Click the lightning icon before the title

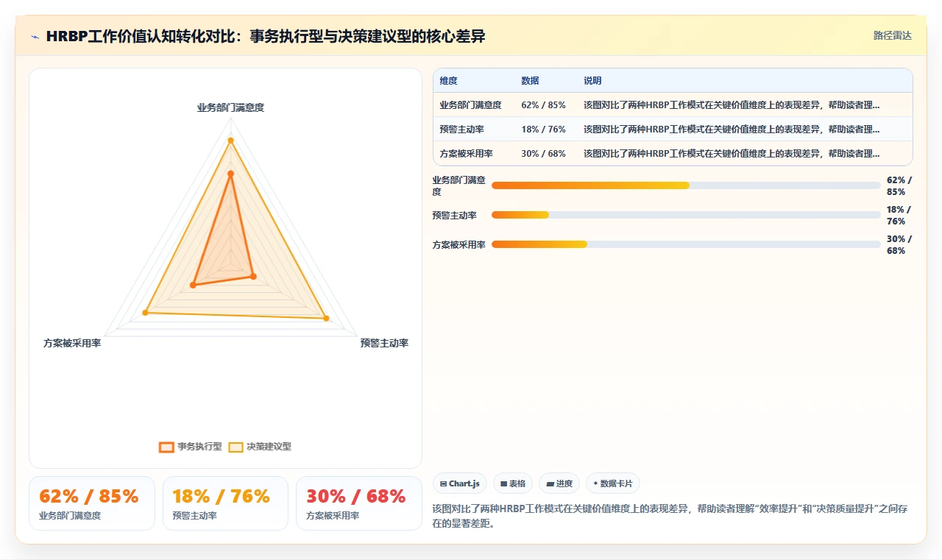pyautogui.click(x=35, y=36)
